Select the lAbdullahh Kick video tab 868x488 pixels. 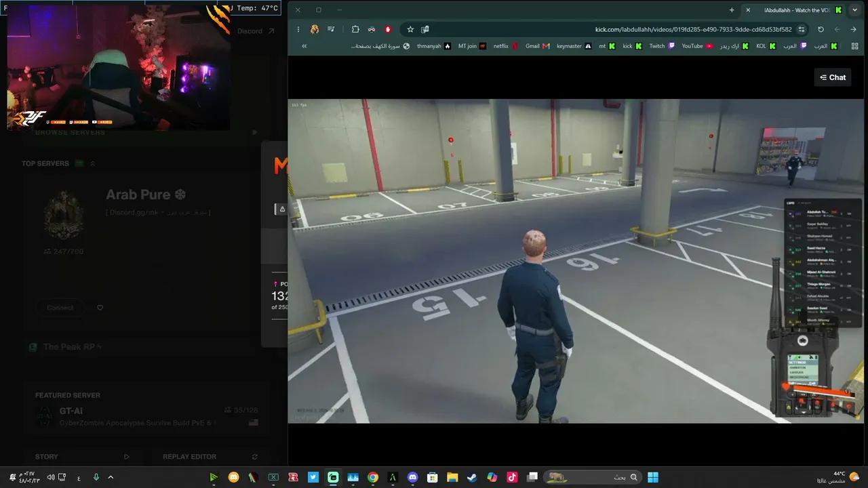click(793, 10)
